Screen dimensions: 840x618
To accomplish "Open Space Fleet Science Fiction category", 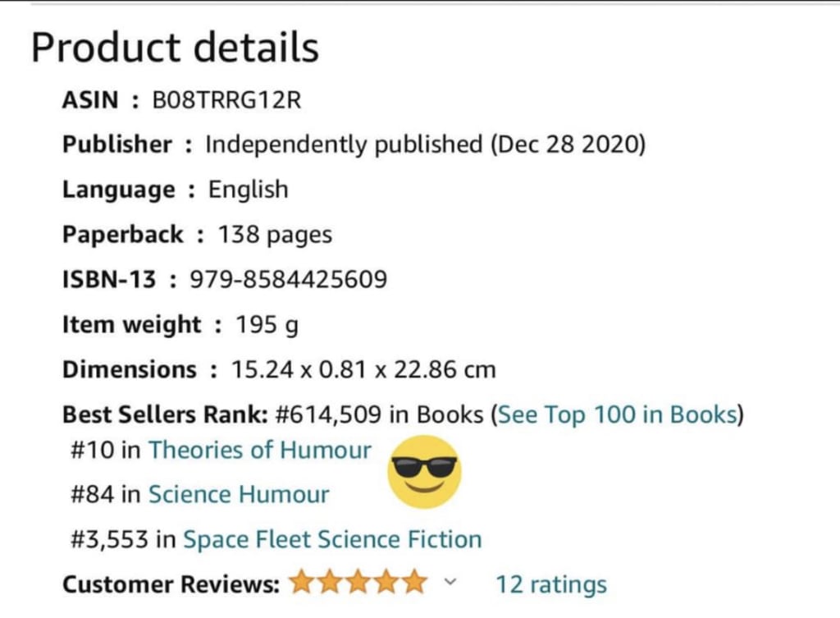I will point(332,540).
